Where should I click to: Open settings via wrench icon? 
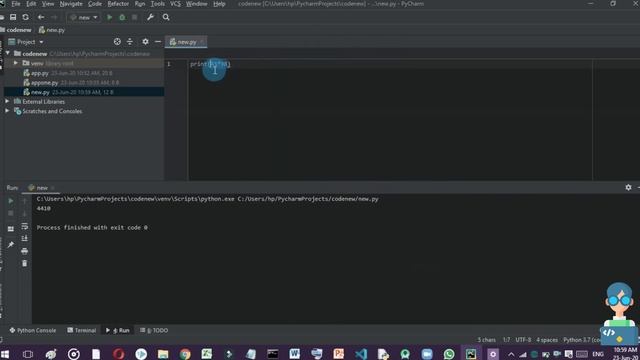click(150, 17)
